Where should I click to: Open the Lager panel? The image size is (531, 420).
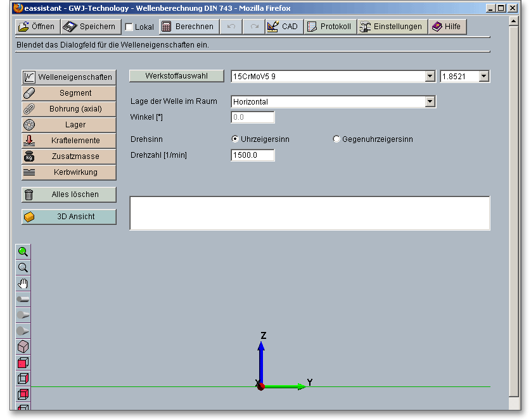coord(69,125)
